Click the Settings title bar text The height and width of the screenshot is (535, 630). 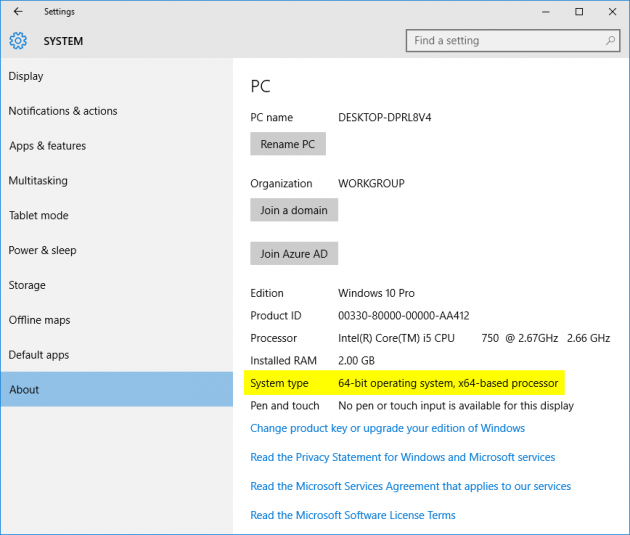point(59,12)
